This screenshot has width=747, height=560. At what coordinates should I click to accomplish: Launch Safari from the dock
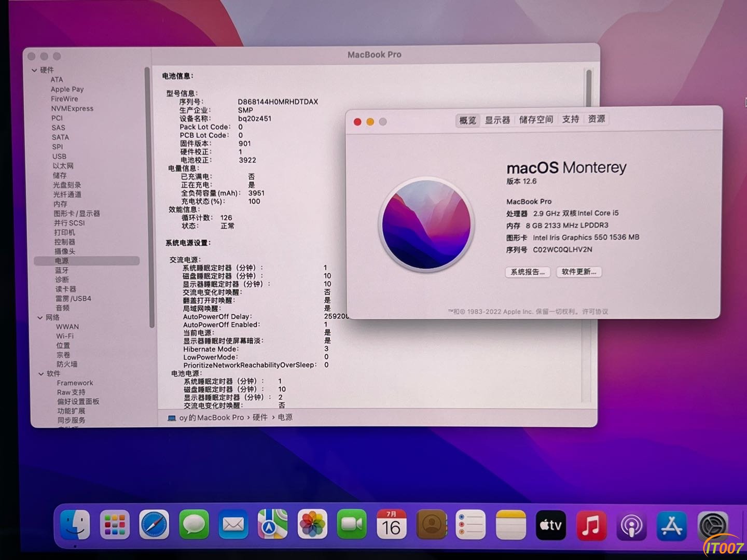click(x=154, y=525)
